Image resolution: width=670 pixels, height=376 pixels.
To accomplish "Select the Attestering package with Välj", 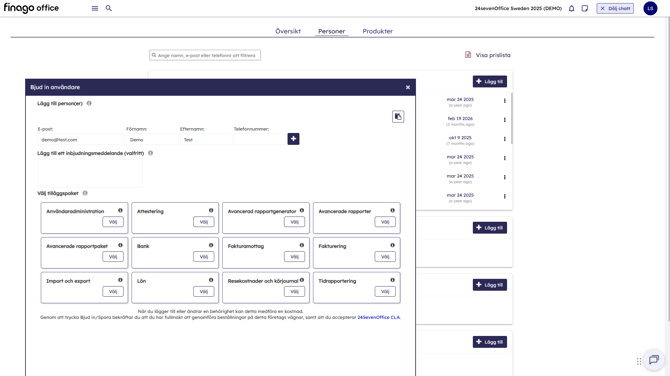I will 204,222.
